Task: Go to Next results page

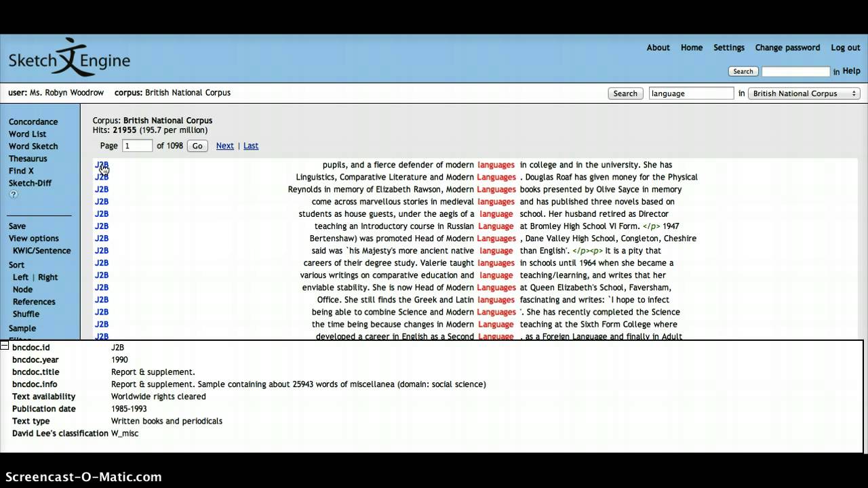Action: (x=225, y=146)
